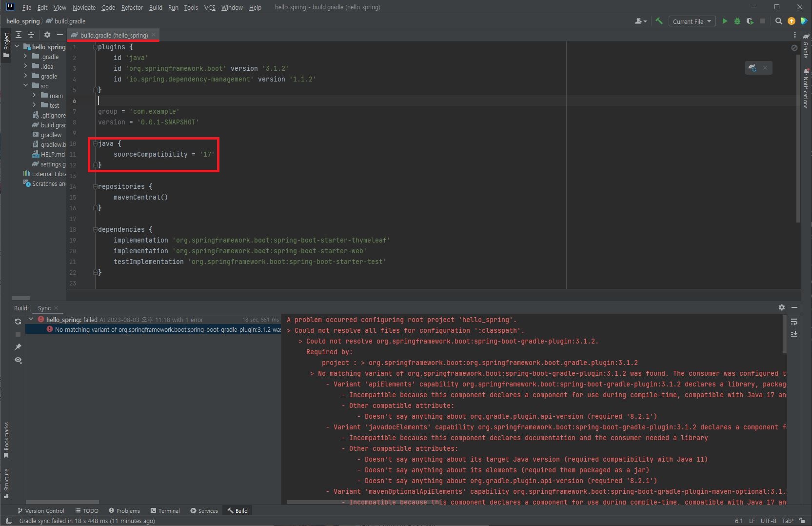812x526 pixels.
Task: Select HELP.md in project tree
Action: (x=49, y=154)
